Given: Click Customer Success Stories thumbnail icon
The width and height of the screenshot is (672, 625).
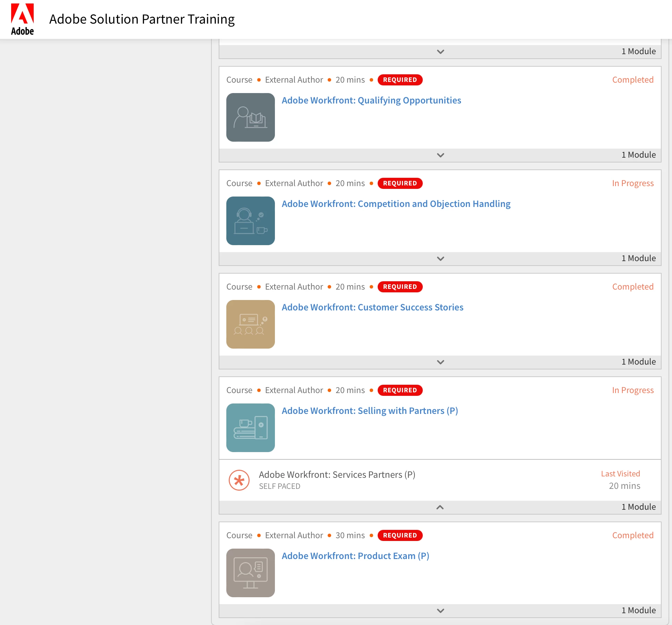Looking at the screenshot, I should coord(250,324).
